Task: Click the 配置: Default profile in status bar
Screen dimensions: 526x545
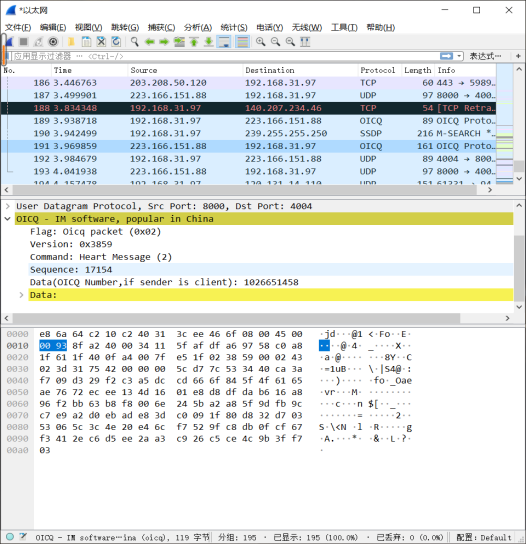Action: (x=484, y=537)
